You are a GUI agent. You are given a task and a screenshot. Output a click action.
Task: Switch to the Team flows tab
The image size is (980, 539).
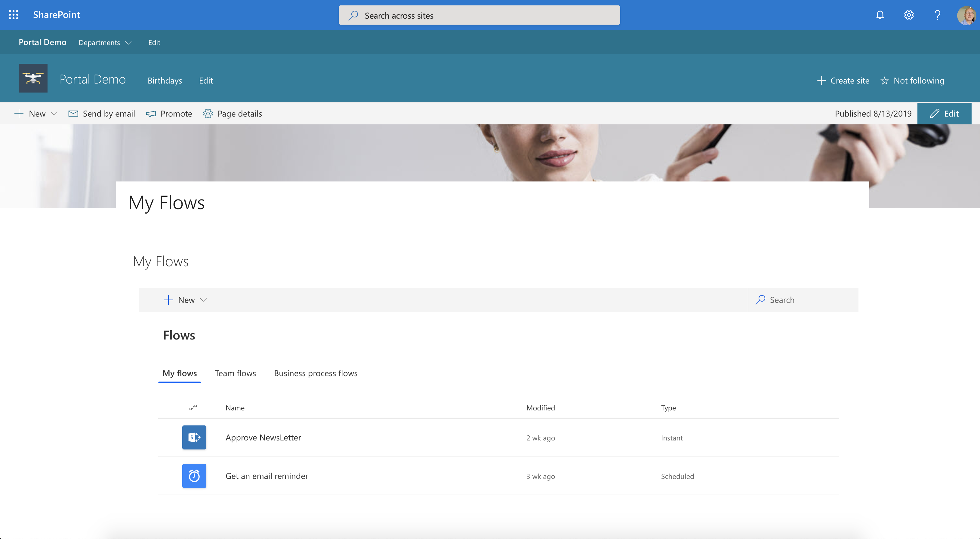pyautogui.click(x=235, y=372)
